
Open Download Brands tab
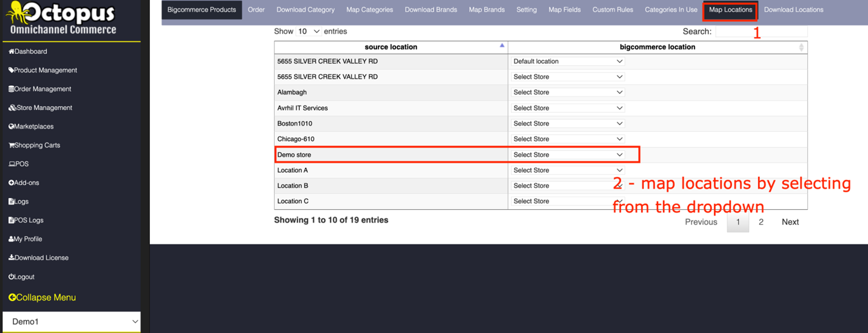431,10
